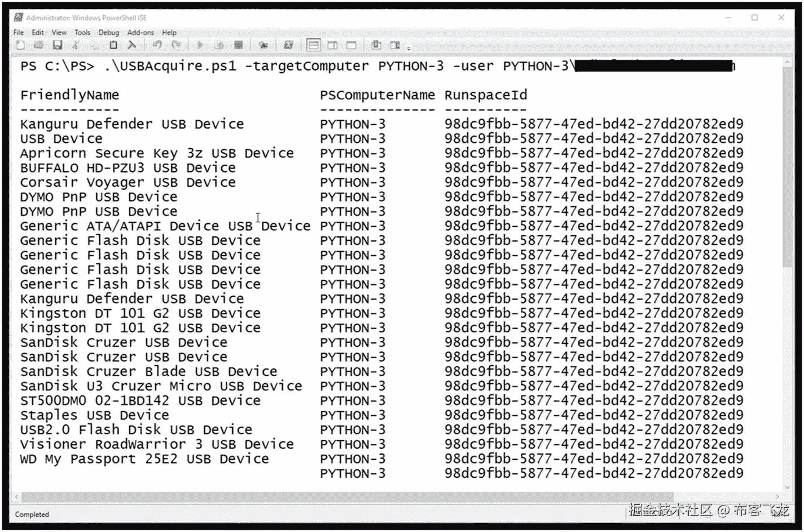Select Visioner RoadWarrior 3 USB Device row
Image resolution: width=804 pixels, height=532 pixels.
382,445
